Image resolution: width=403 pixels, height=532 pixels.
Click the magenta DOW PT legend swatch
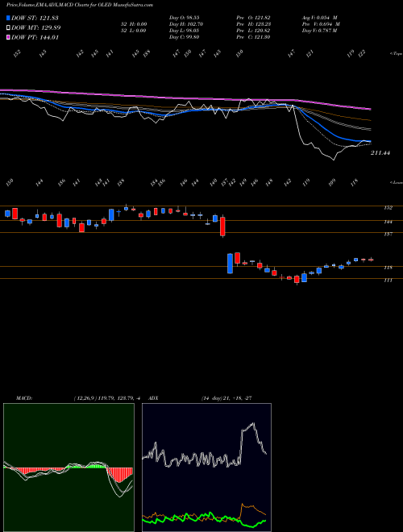pos(9,37)
